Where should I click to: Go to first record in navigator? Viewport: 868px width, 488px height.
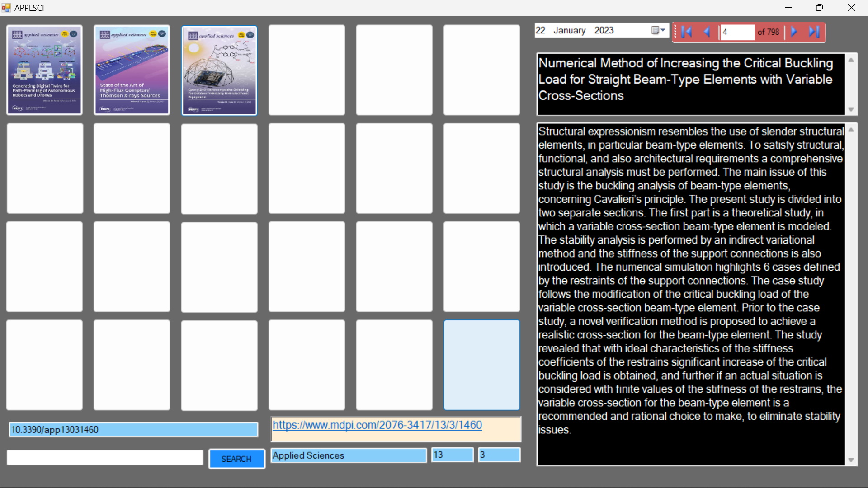point(687,32)
